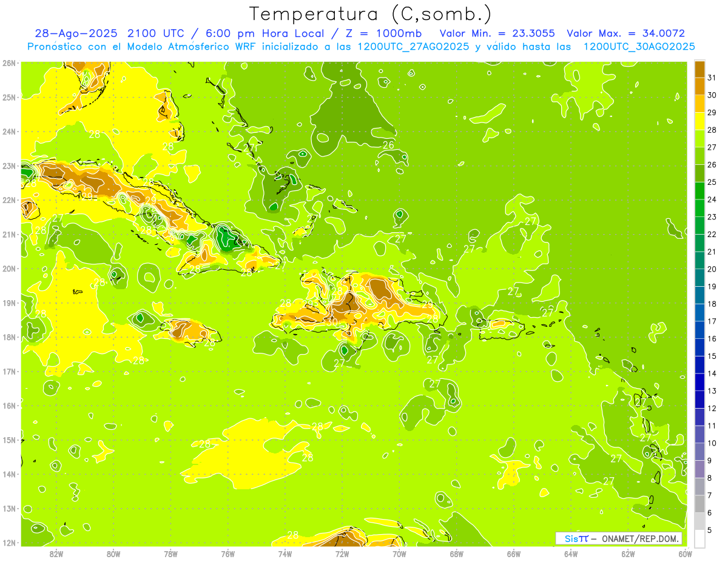Click the legend value "15"
The height and width of the screenshot is (562, 728).
coord(712,356)
